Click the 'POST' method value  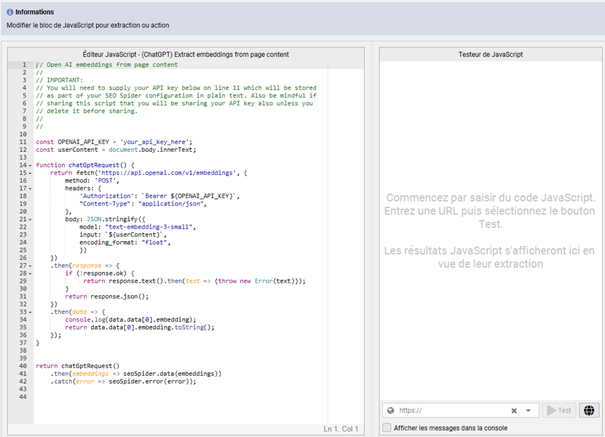(106, 181)
